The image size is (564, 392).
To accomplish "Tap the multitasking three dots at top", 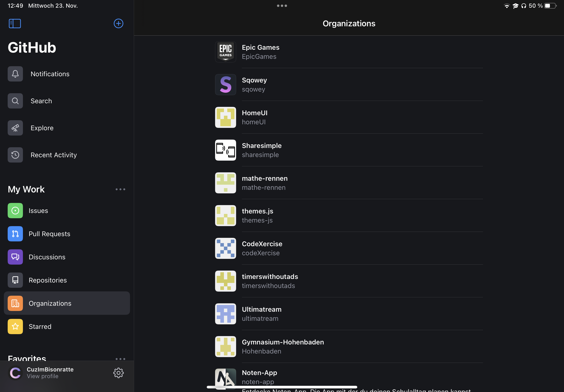I will tap(282, 6).
